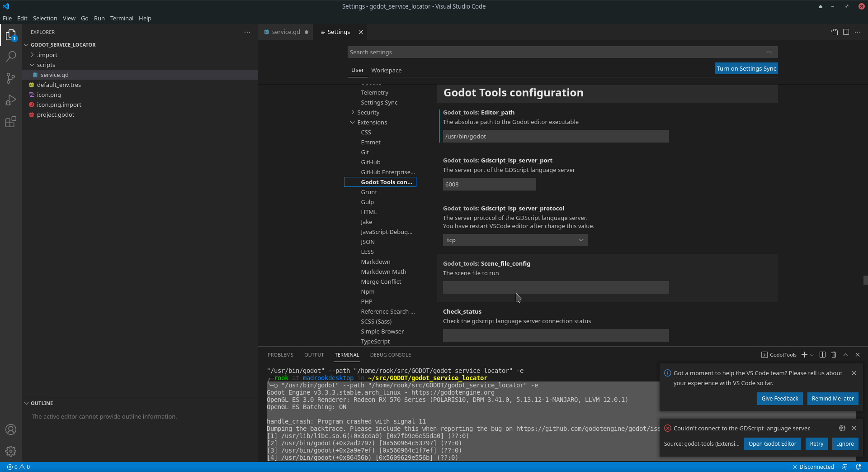Image resolution: width=868 pixels, height=472 pixels.
Task: Maximize the terminal panel with chevron icon
Action: pyautogui.click(x=845, y=355)
